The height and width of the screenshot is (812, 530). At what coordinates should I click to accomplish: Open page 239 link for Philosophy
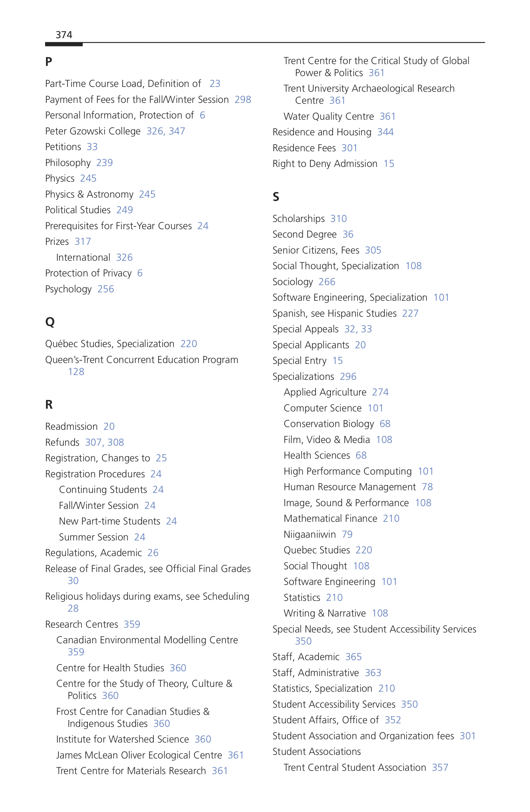pos(104,163)
